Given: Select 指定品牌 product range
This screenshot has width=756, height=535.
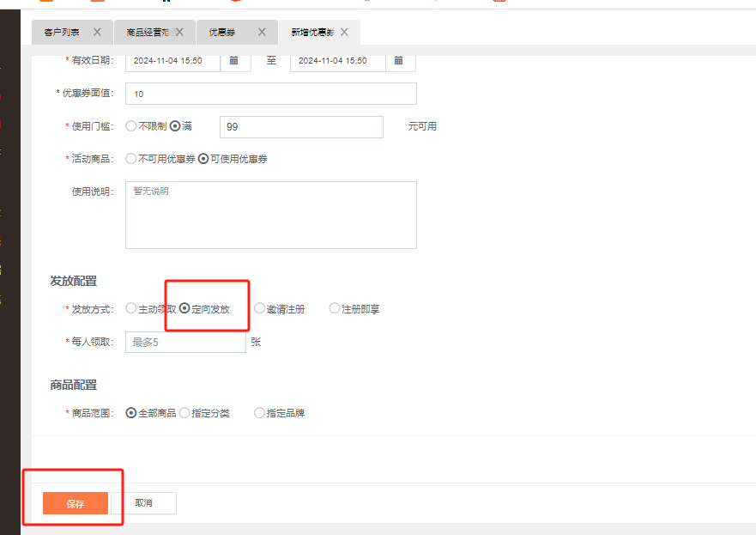Looking at the screenshot, I should tap(260, 413).
